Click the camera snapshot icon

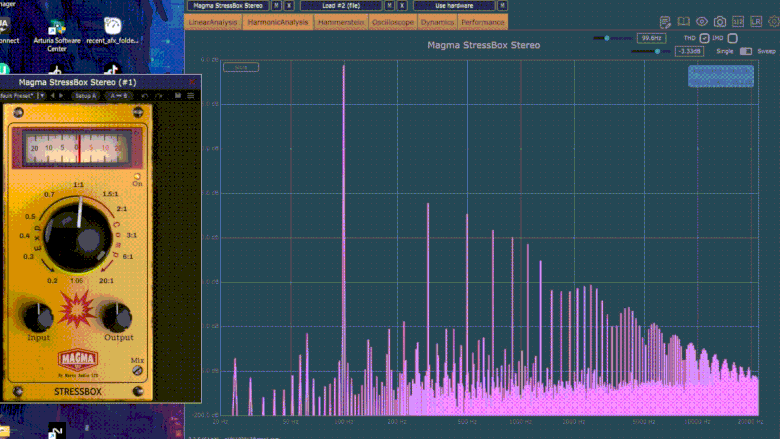720,22
